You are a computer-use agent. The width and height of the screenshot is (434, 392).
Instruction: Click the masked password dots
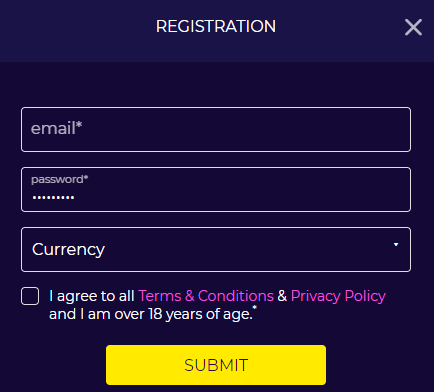53,198
